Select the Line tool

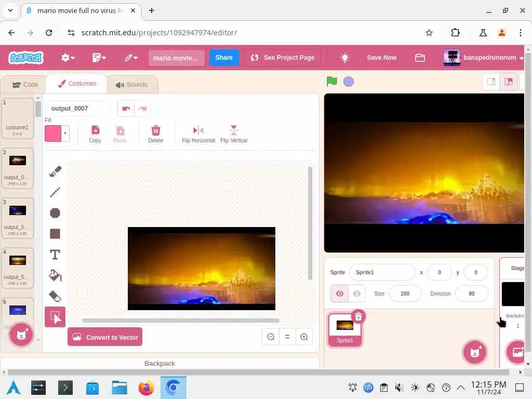55,192
